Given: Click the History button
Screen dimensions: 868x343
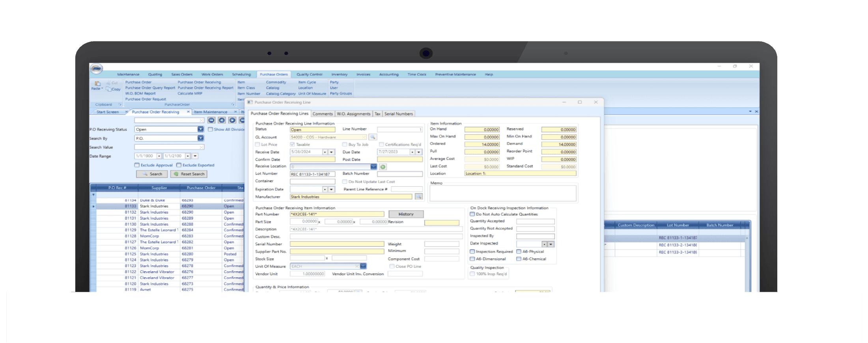Looking at the screenshot, I should tap(406, 214).
